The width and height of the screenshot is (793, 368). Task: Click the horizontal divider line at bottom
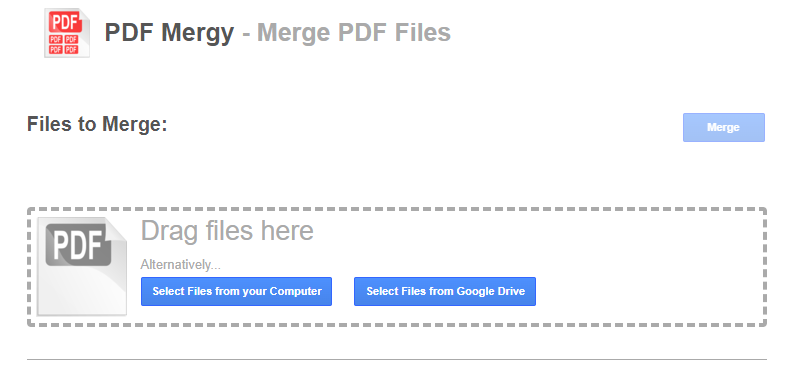tap(397, 360)
